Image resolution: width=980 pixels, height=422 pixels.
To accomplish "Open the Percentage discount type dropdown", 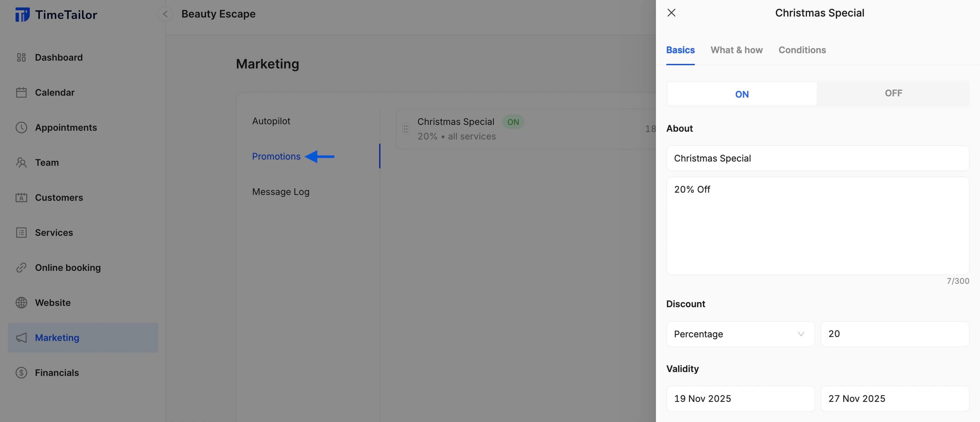I will 740,334.
